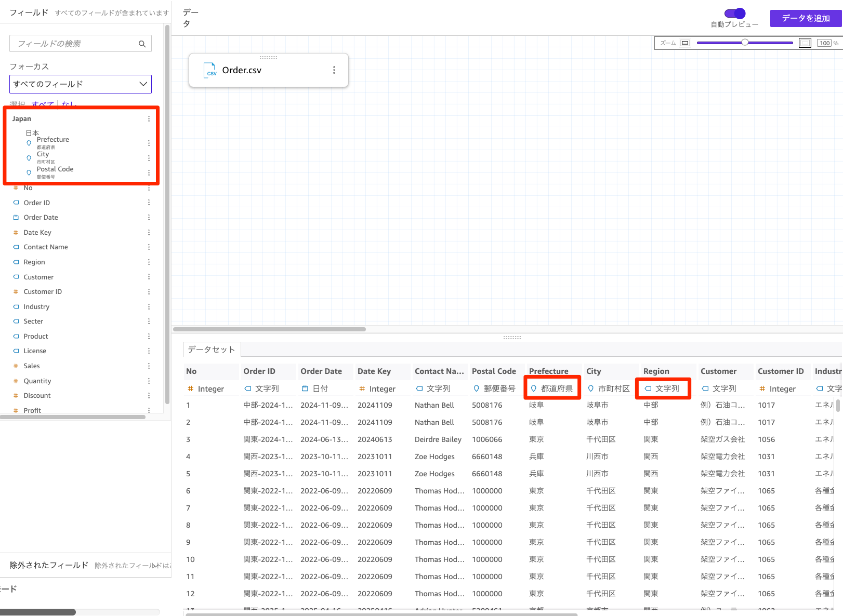The image size is (843, 616).
Task: Toggle the 自動プレビュー switch
Action: [734, 14]
